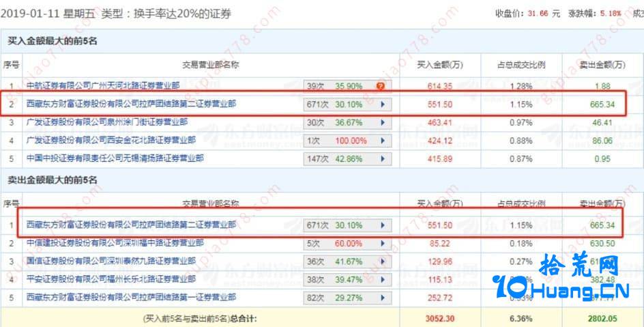Expand arrow beside 5次 60.00%
The height and width of the screenshot is (327, 644).
(383, 243)
